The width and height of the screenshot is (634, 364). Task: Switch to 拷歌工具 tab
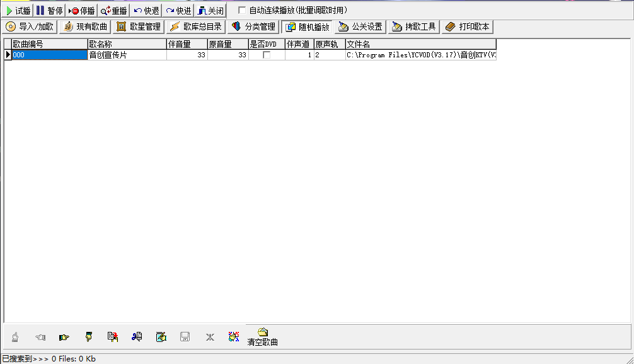413,26
